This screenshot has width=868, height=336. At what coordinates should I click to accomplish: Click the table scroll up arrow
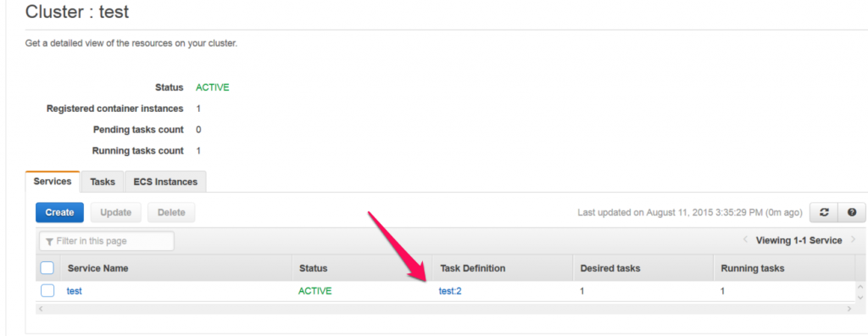pyautogui.click(x=860, y=287)
